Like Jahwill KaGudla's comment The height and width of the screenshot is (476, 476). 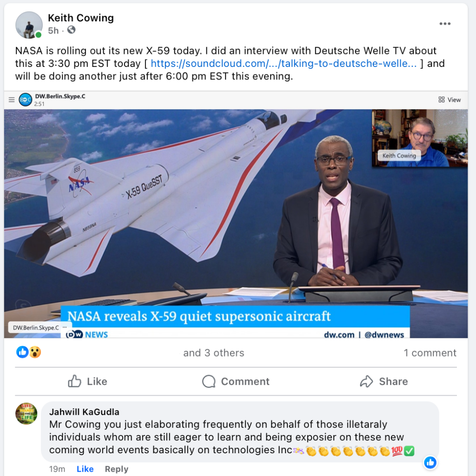tap(85, 469)
